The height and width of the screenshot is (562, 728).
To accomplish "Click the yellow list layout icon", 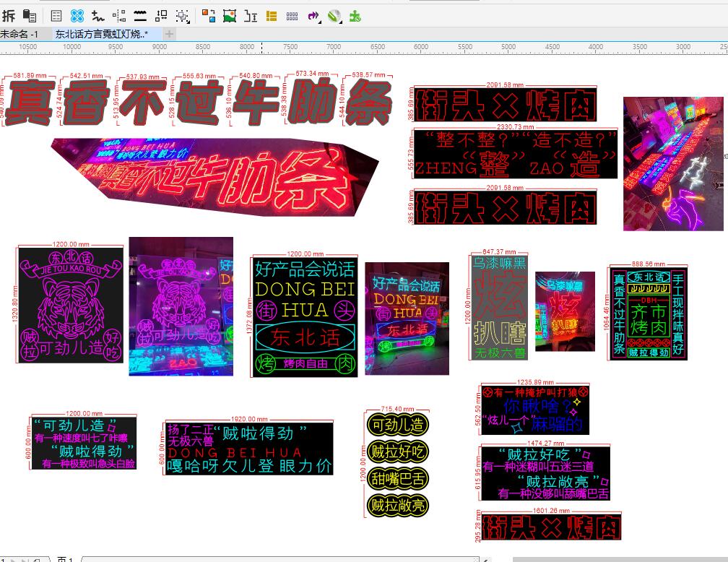I will click(272, 15).
